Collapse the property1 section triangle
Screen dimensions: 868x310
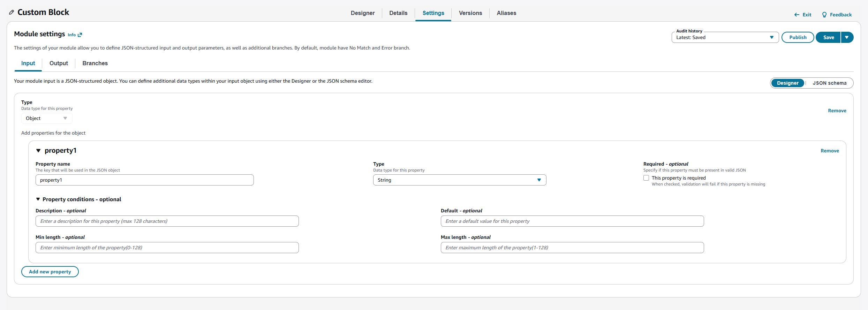[38, 151]
